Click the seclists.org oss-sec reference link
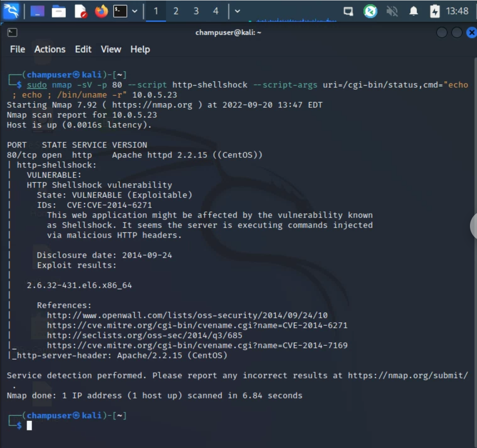477x448 pixels. (144, 335)
